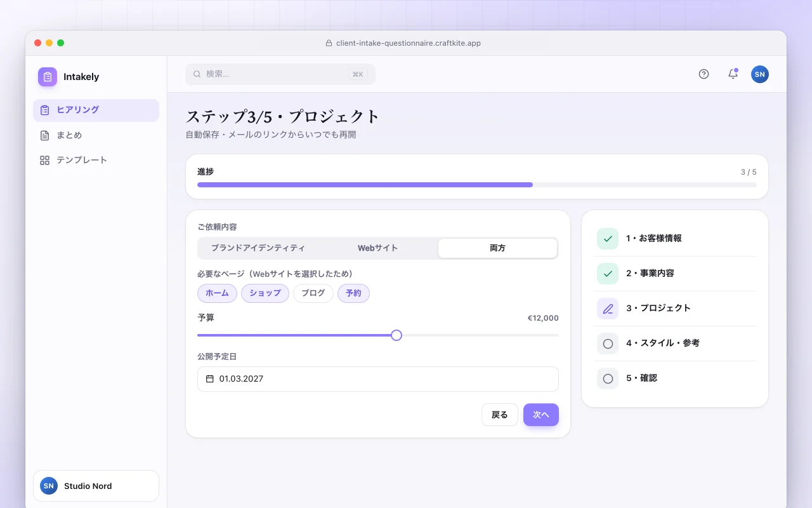Screen dimensions: 812x508
Task: Select the Webサイト option
Action: pos(378,248)
